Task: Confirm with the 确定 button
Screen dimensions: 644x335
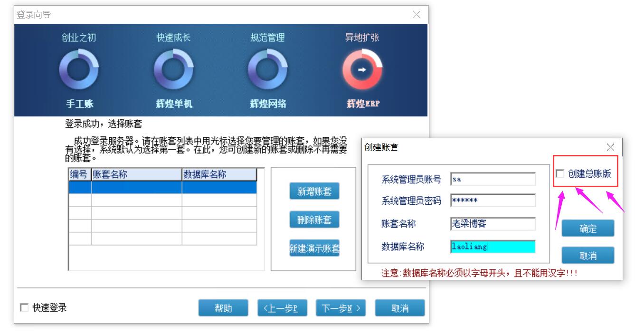Action: coord(587,229)
